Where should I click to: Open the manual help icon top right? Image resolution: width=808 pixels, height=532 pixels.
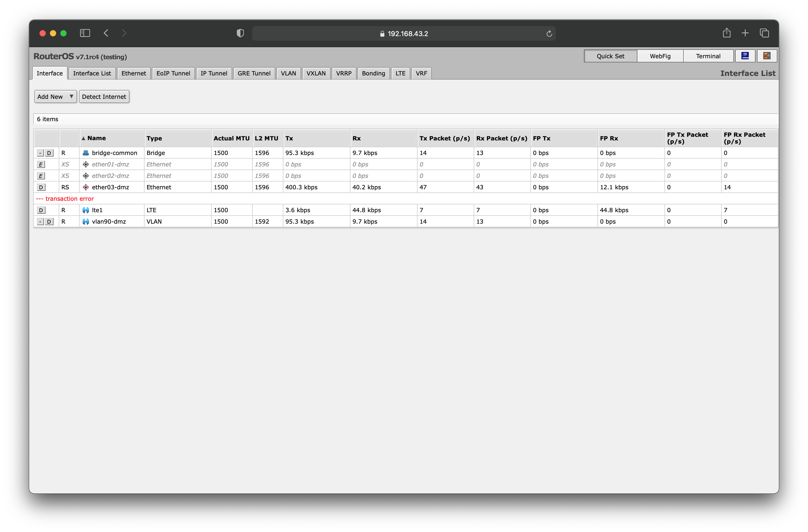point(745,56)
